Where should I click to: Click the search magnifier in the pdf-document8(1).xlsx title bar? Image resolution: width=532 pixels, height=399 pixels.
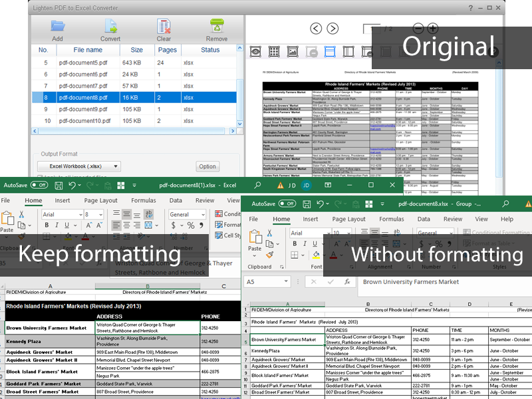257,185
